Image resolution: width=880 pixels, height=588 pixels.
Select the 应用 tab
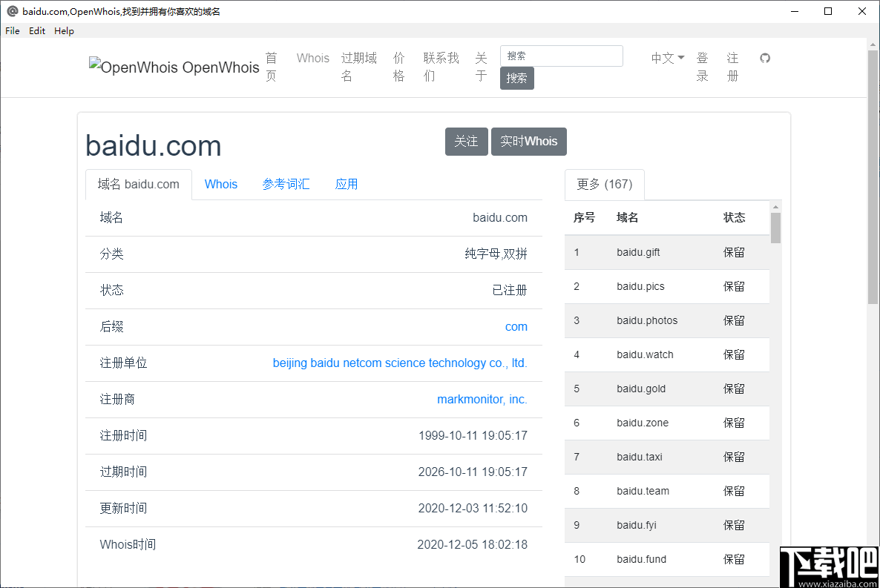(x=347, y=184)
